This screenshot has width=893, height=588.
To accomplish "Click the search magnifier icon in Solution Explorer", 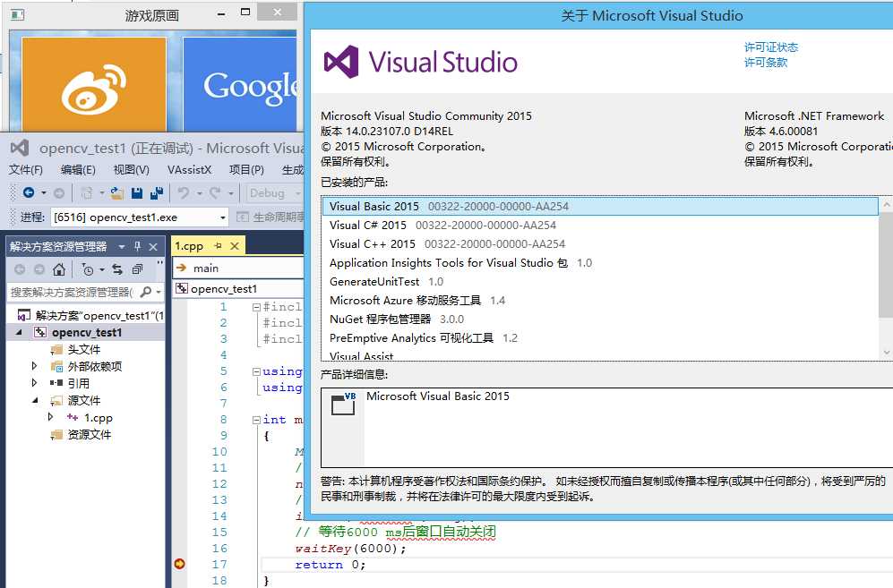I will coord(146,292).
